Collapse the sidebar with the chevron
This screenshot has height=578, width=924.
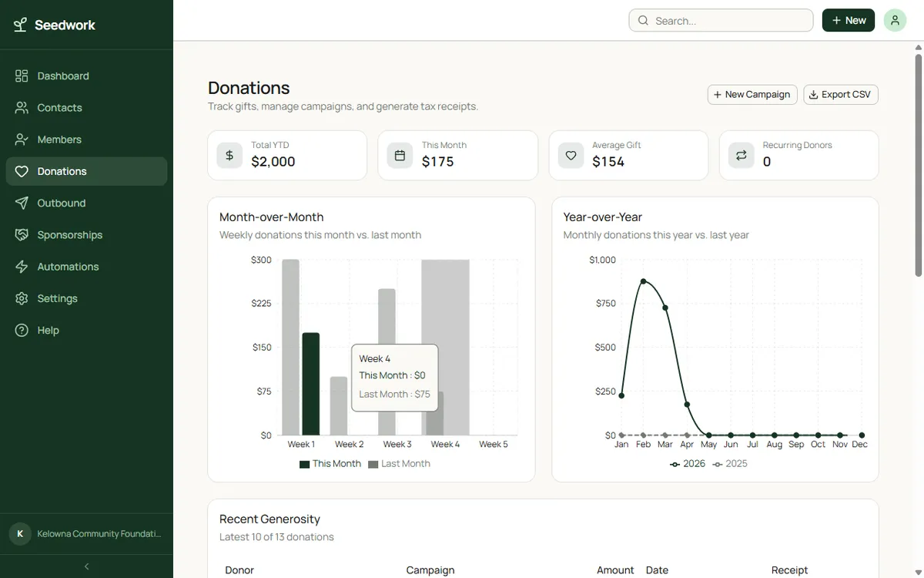coord(86,566)
